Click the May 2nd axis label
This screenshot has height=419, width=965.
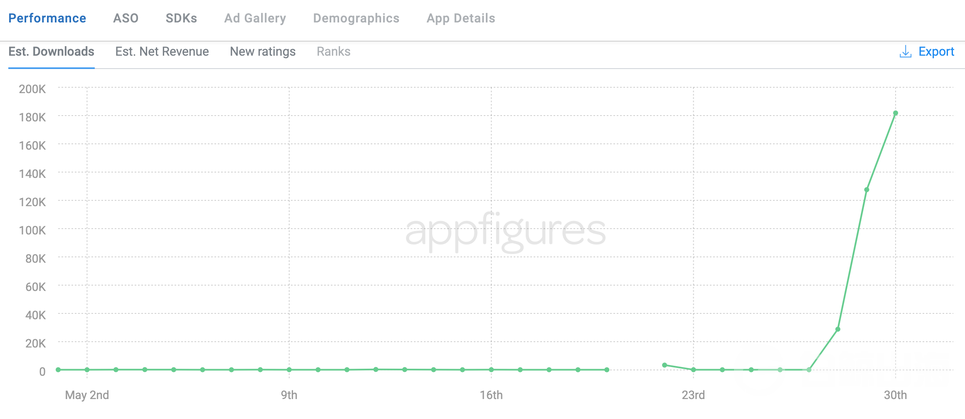pos(87,396)
